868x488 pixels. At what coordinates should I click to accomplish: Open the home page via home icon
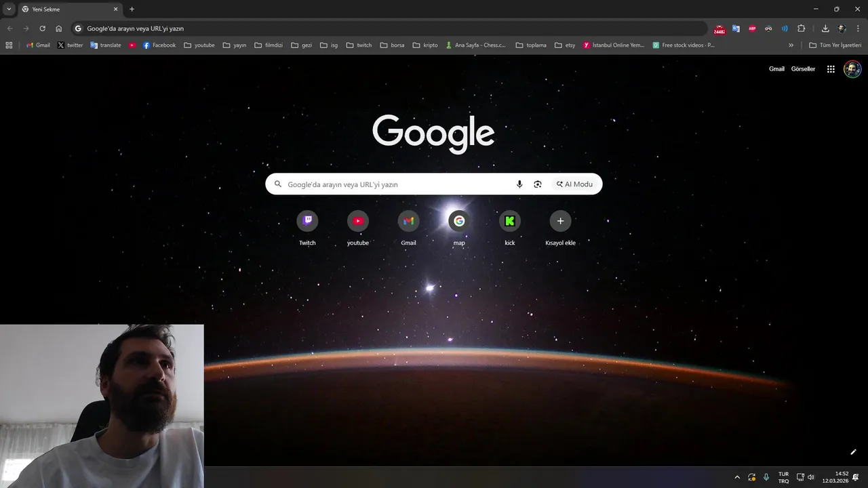coord(58,28)
